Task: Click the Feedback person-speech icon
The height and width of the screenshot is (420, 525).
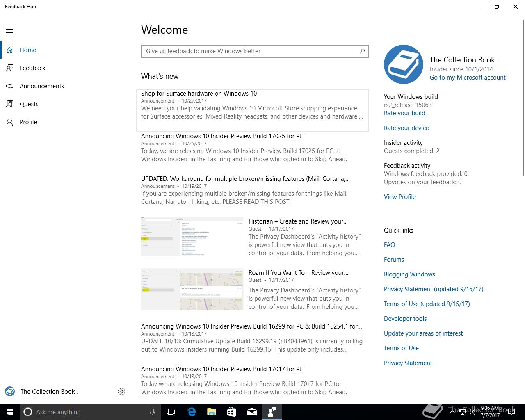Action: 10,68
